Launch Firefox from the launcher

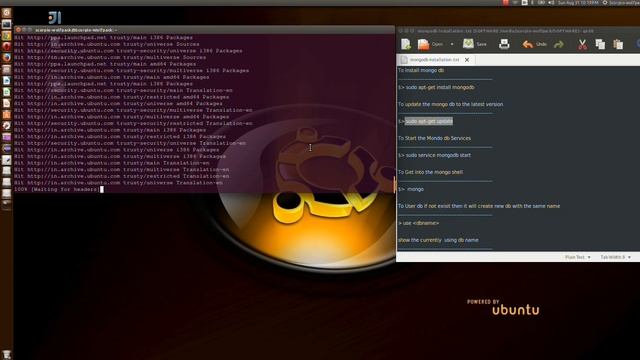(x=7, y=58)
